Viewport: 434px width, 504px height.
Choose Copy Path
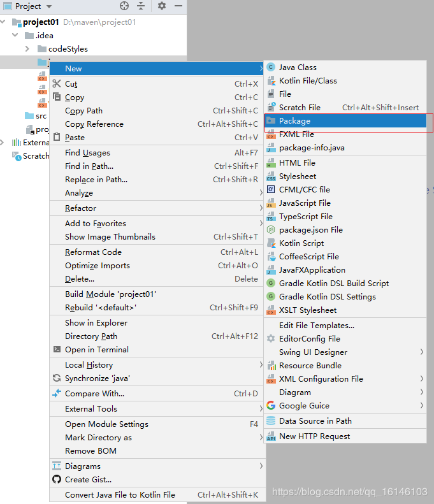click(157, 111)
